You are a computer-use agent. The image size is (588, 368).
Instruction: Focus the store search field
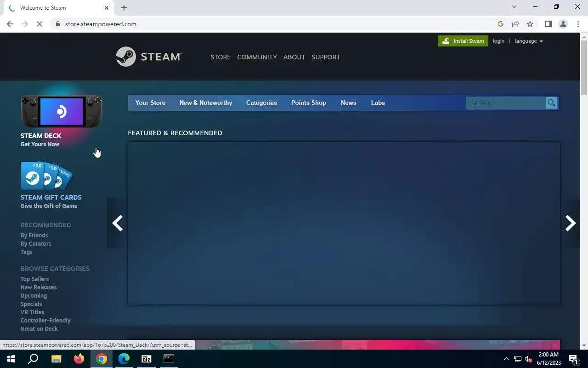click(x=505, y=103)
